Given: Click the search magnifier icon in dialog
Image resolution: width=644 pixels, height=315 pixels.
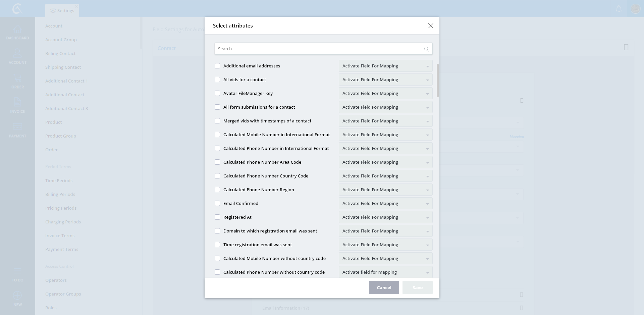Looking at the screenshot, I should 426,49.
